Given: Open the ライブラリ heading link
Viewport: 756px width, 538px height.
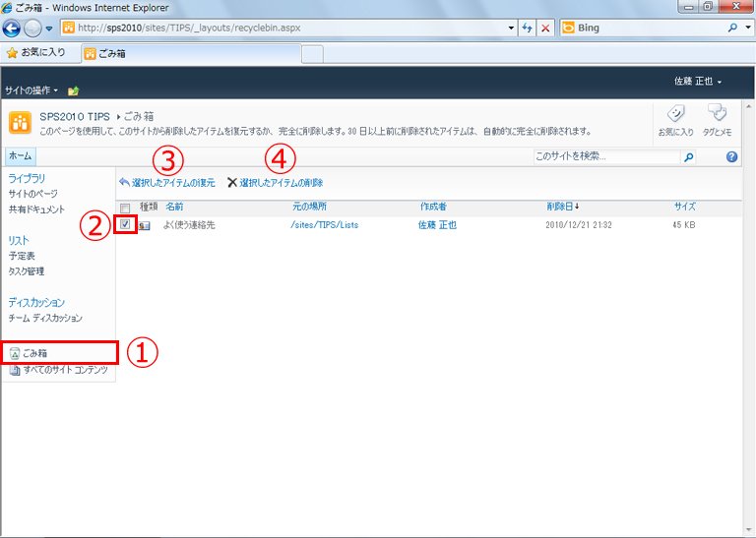Looking at the screenshot, I should tap(27, 178).
